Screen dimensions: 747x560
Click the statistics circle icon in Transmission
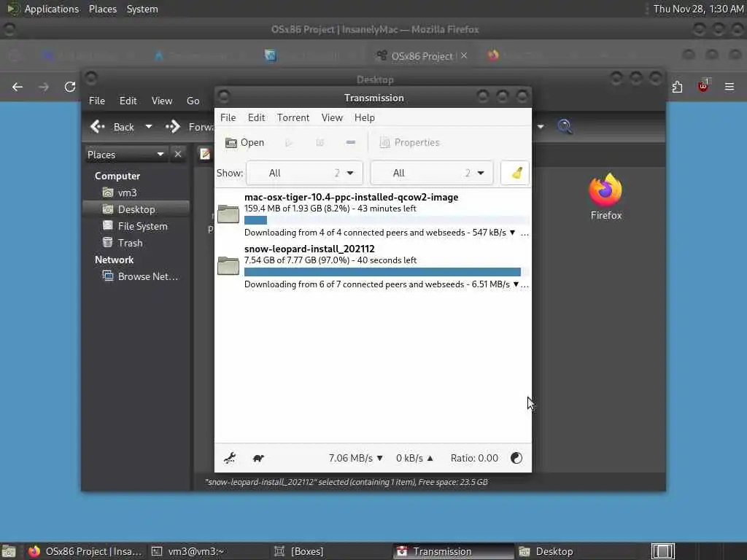516,458
